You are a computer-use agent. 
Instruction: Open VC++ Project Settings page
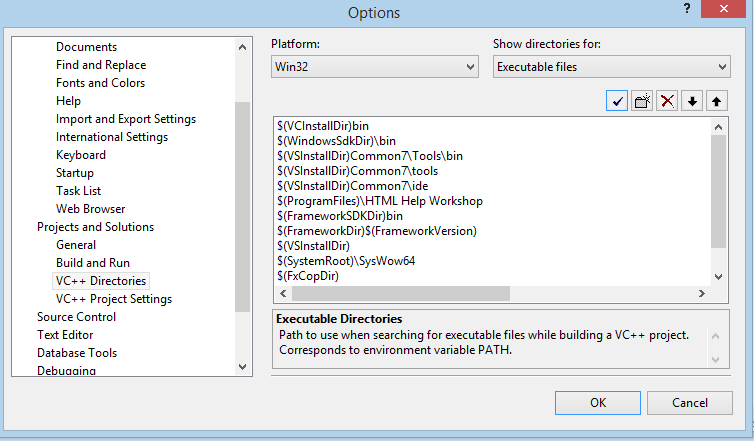click(114, 299)
